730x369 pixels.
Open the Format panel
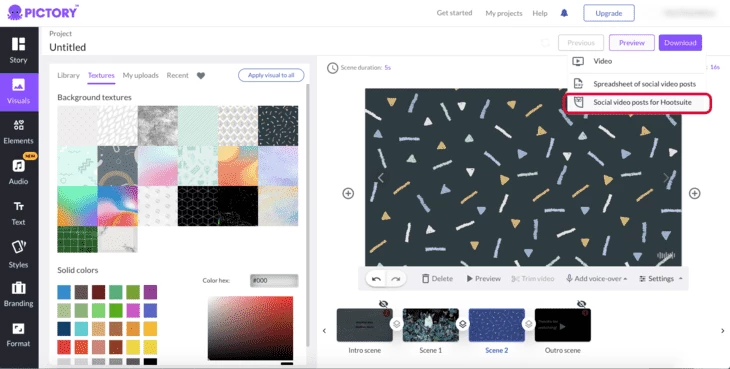click(x=19, y=335)
